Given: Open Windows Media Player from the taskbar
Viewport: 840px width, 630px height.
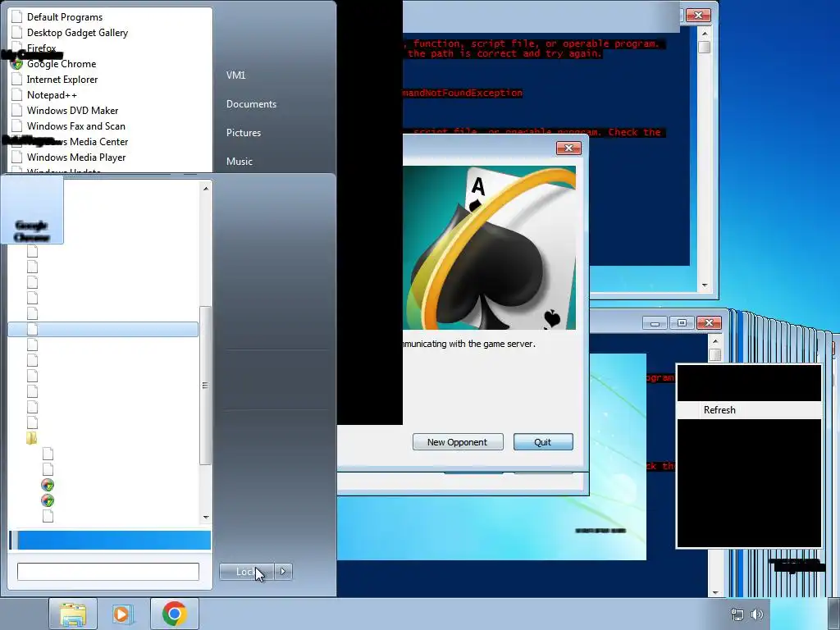Looking at the screenshot, I should 123,614.
